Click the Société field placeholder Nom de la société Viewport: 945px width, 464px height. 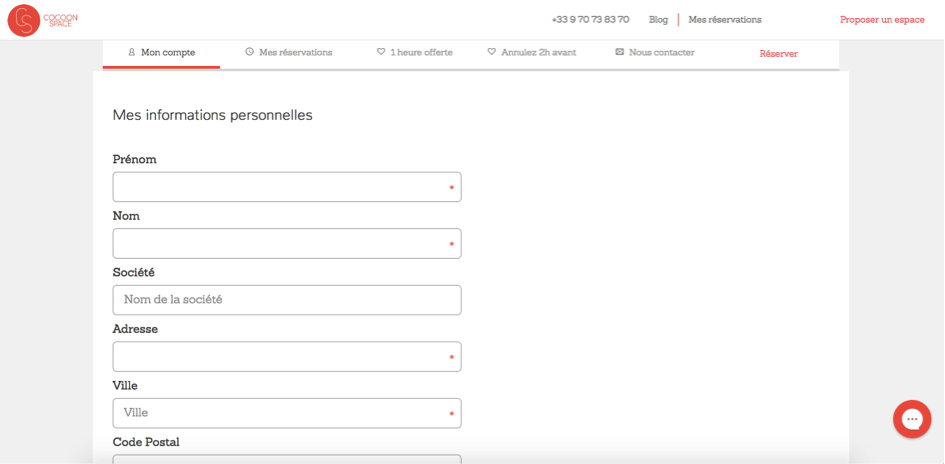click(173, 299)
